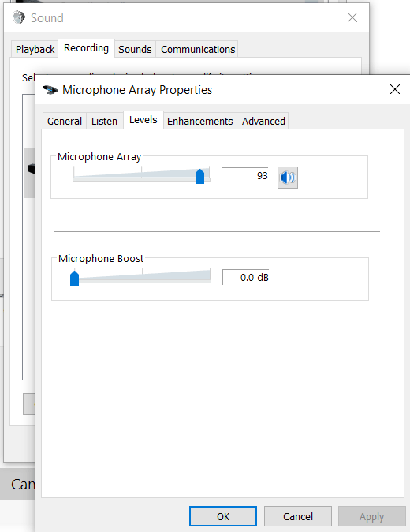
Task: Close the Sound dialog window
Action: (352, 17)
